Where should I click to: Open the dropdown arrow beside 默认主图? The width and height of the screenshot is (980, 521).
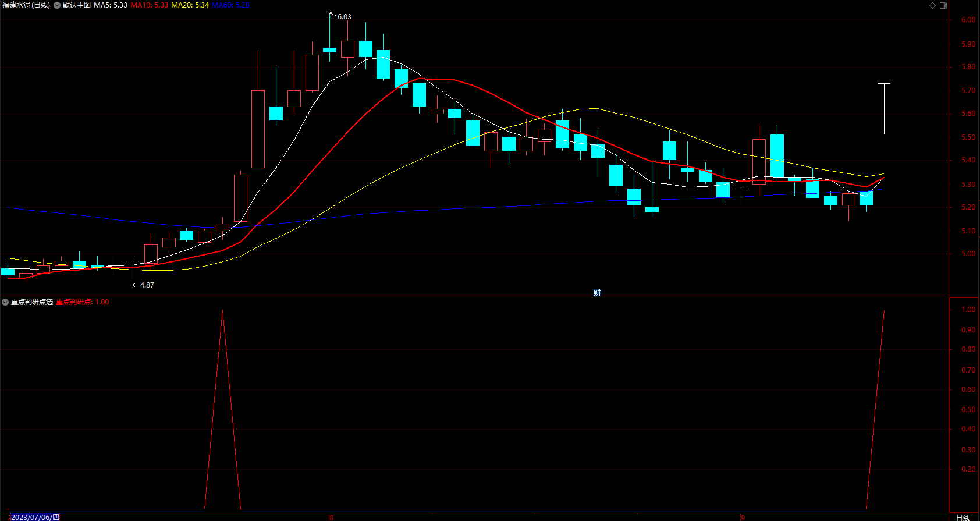tap(57, 5)
